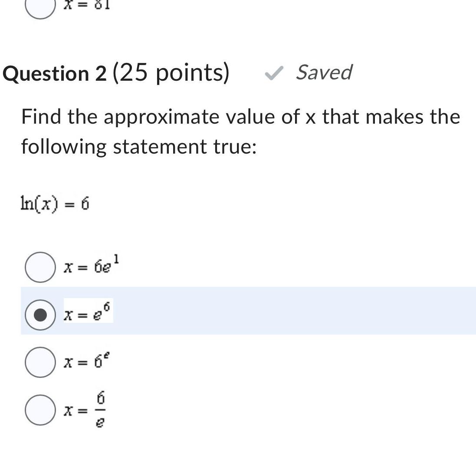Viewport: 476px width, 476px height.
Task: Click the circle beside x = 6/e
Action: tap(40, 409)
